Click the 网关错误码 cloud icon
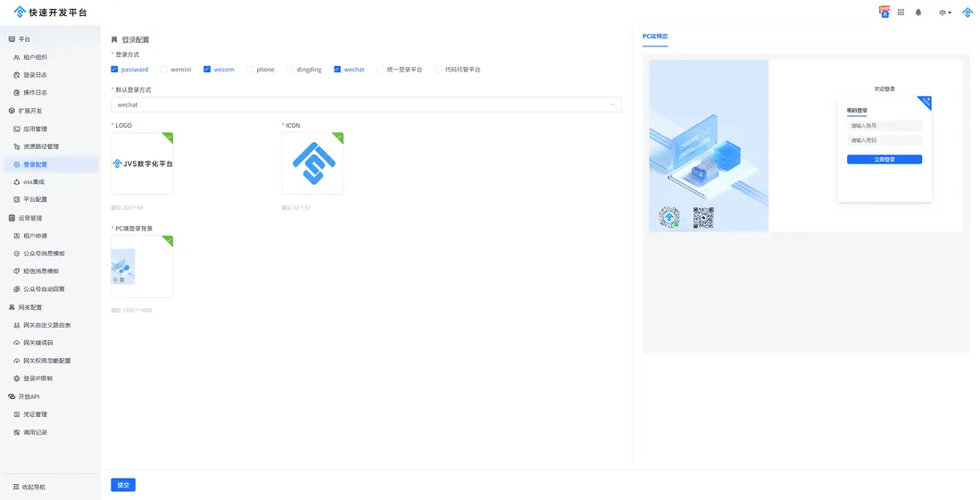The width and height of the screenshot is (980, 500). point(17,343)
